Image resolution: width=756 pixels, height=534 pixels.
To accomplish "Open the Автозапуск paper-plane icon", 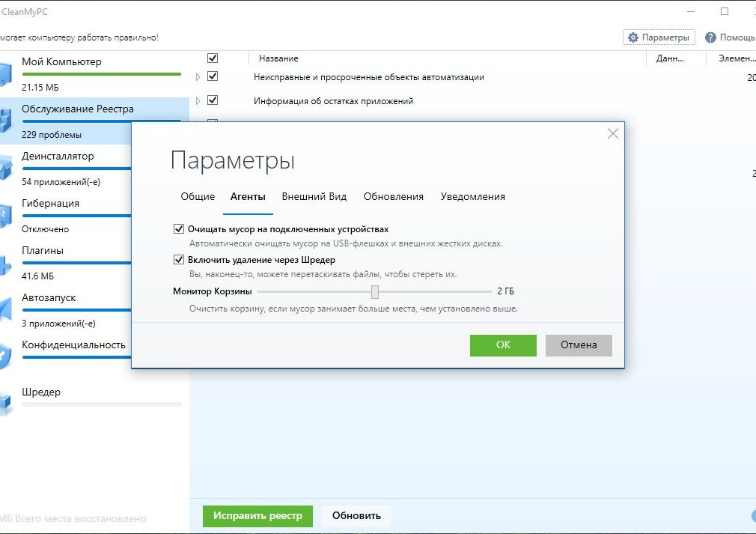I will tap(4, 310).
